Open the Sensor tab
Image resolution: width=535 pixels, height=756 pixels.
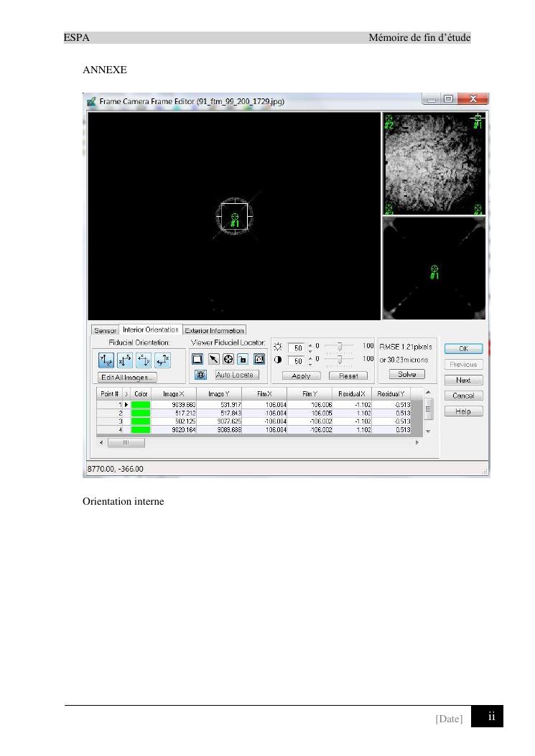[106, 330]
